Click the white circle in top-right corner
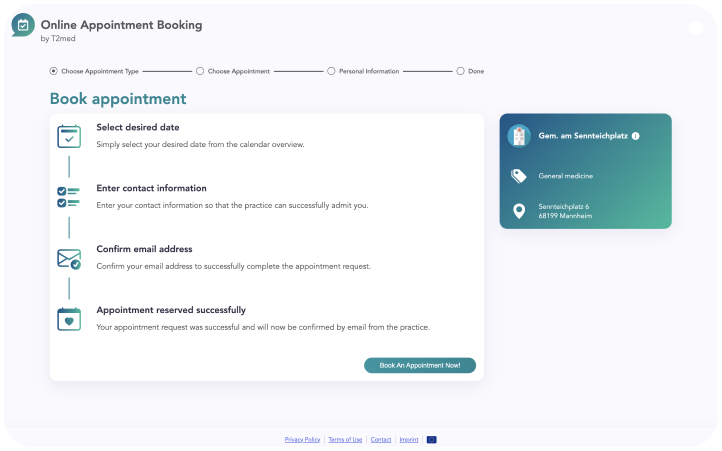722x451 pixels. 696,28
